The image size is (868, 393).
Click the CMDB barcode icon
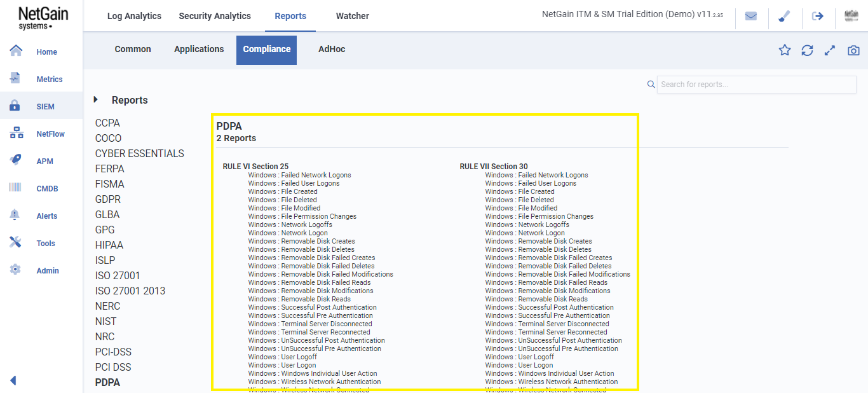tap(16, 188)
